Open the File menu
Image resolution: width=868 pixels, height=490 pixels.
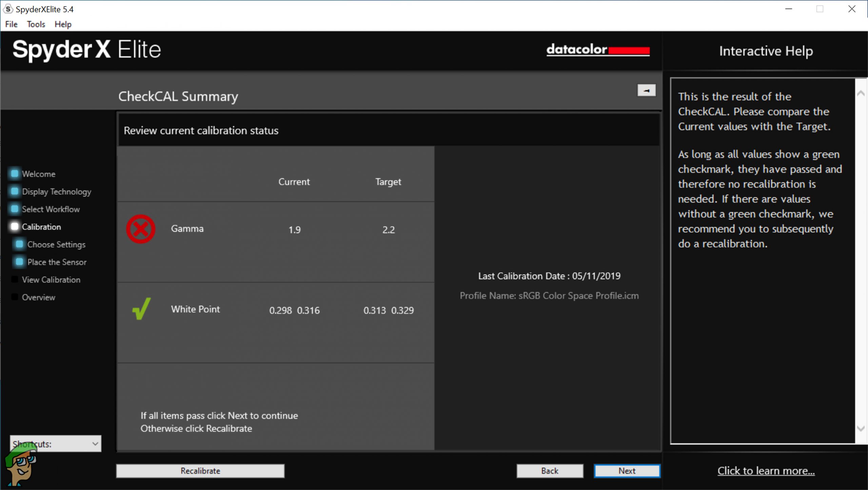click(x=11, y=24)
